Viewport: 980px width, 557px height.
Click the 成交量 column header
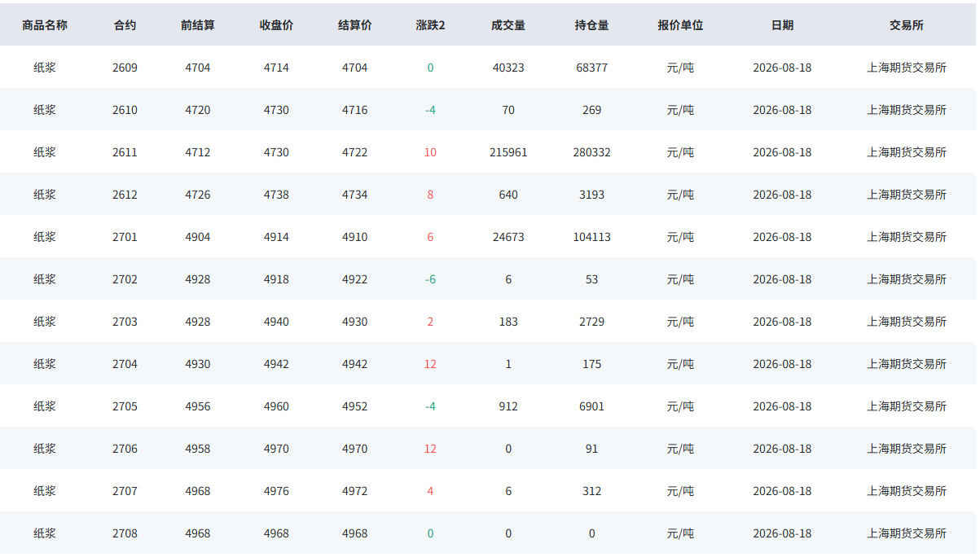pos(508,25)
